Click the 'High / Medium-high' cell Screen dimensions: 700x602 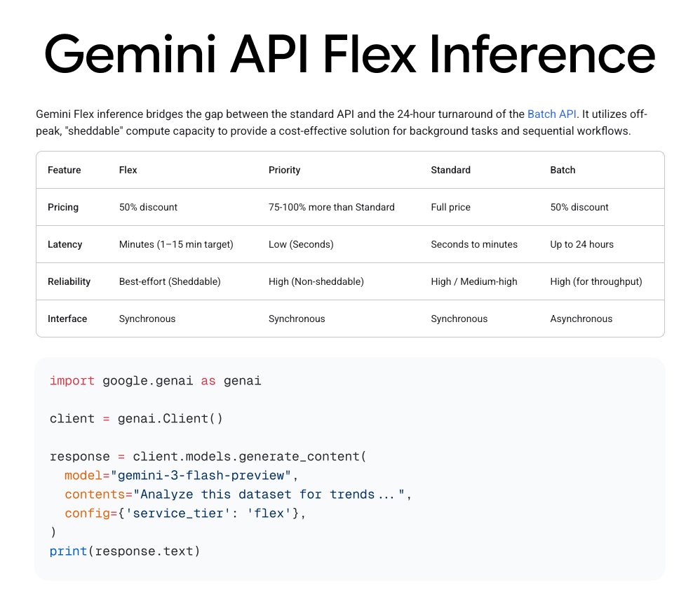[x=474, y=282]
